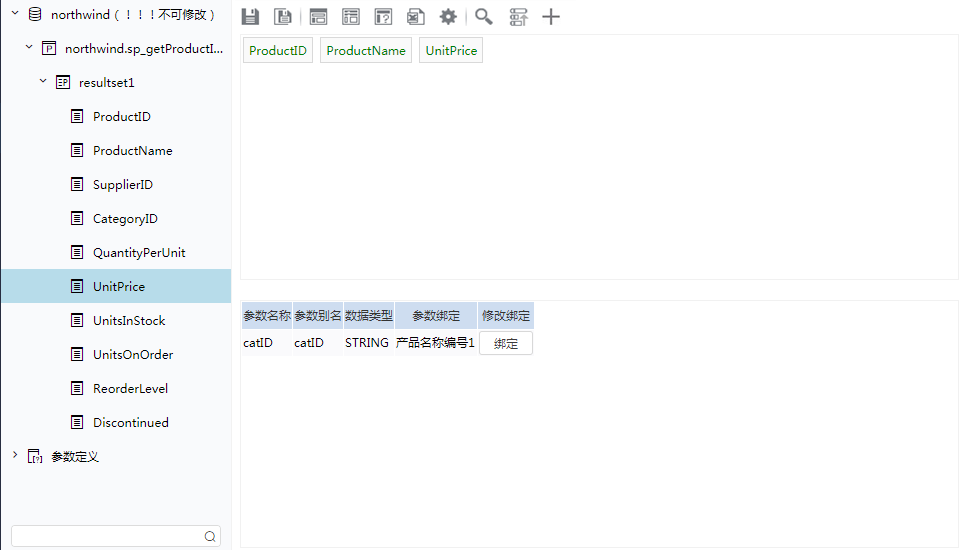964x550 pixels.
Task: Click the field icon beside ProductID
Action: tap(77, 116)
